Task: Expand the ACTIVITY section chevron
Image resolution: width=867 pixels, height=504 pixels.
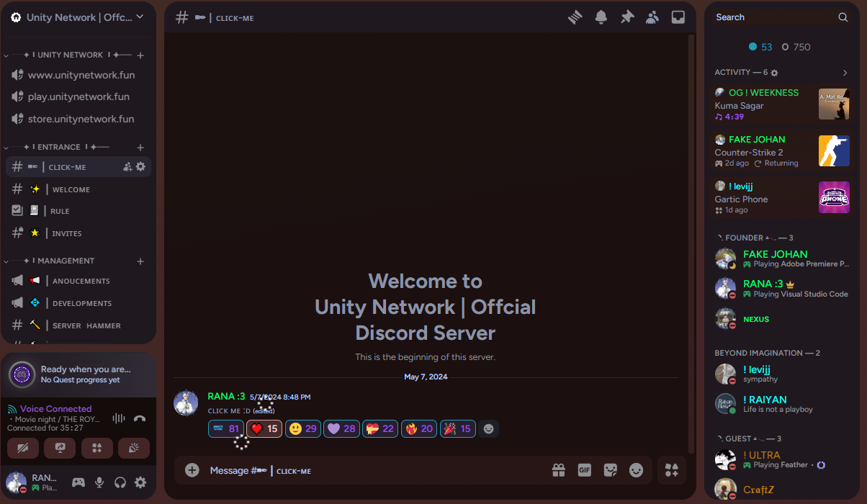Action: (845, 73)
